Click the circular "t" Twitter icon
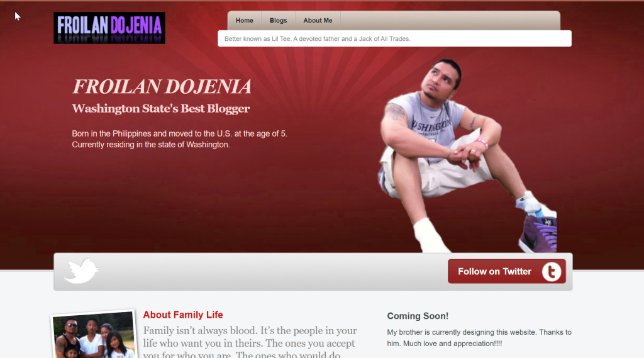 [x=551, y=272]
